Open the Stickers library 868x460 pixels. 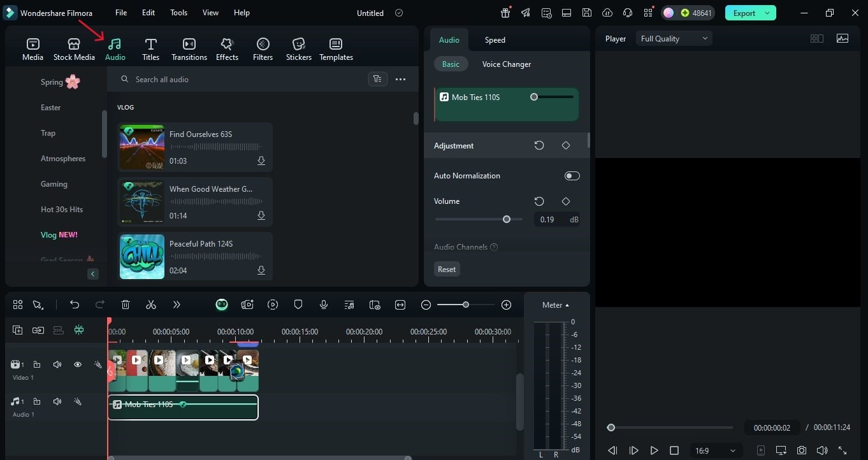[299, 49]
